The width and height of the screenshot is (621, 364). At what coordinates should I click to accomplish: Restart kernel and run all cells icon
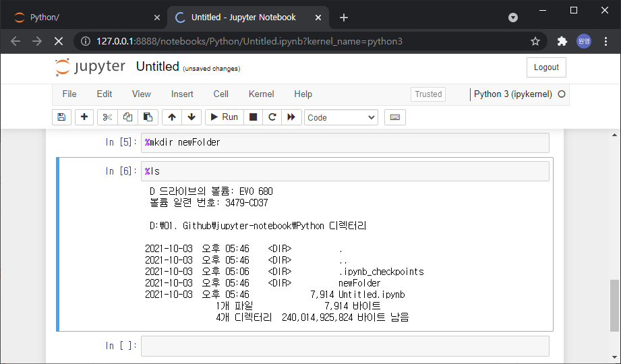(291, 117)
